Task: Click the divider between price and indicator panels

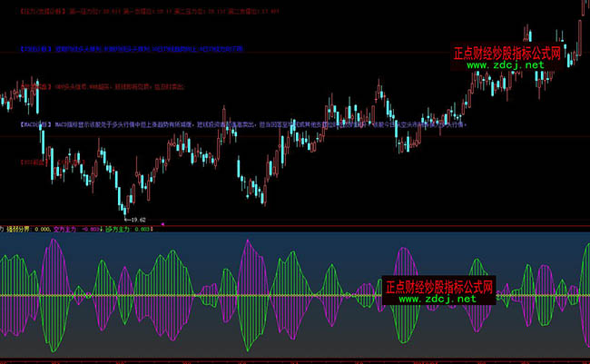Action: (295, 224)
